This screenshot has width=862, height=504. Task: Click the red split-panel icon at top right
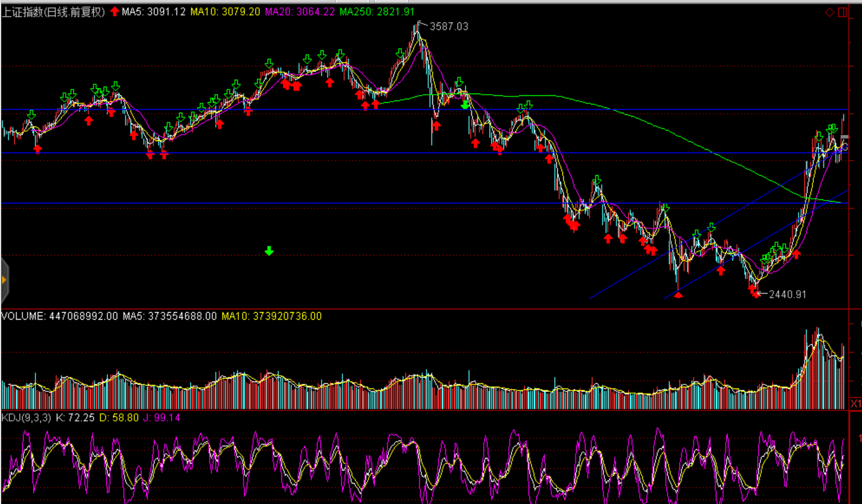pyautogui.click(x=842, y=12)
